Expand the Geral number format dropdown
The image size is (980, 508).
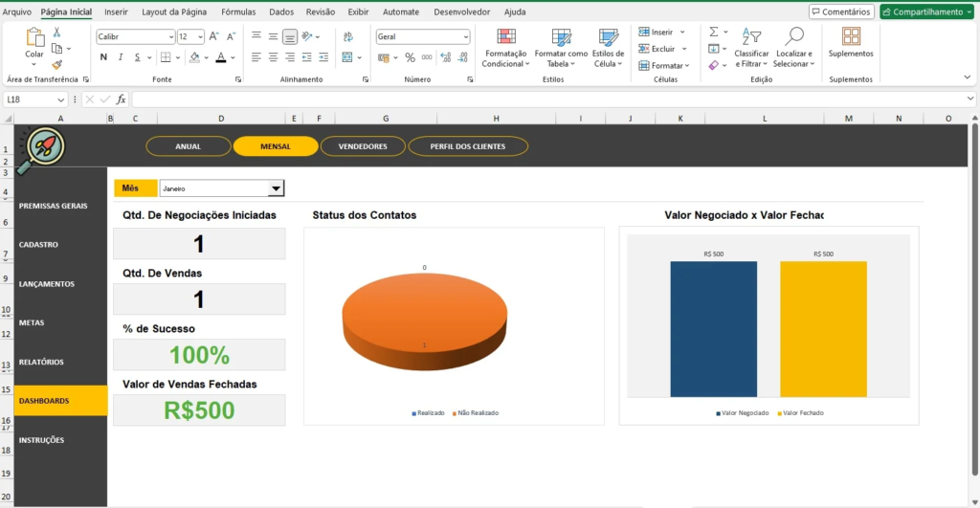point(466,36)
